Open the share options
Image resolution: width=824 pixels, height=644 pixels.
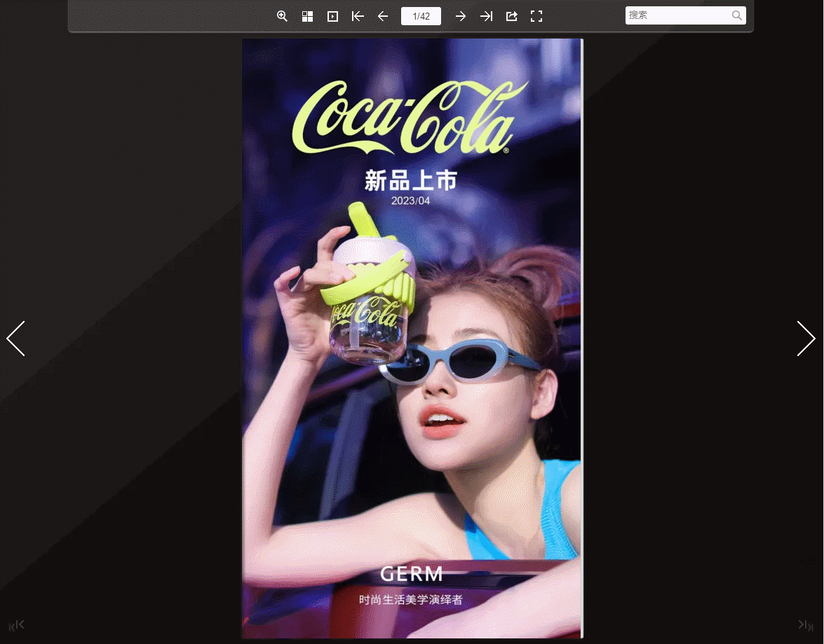[511, 16]
